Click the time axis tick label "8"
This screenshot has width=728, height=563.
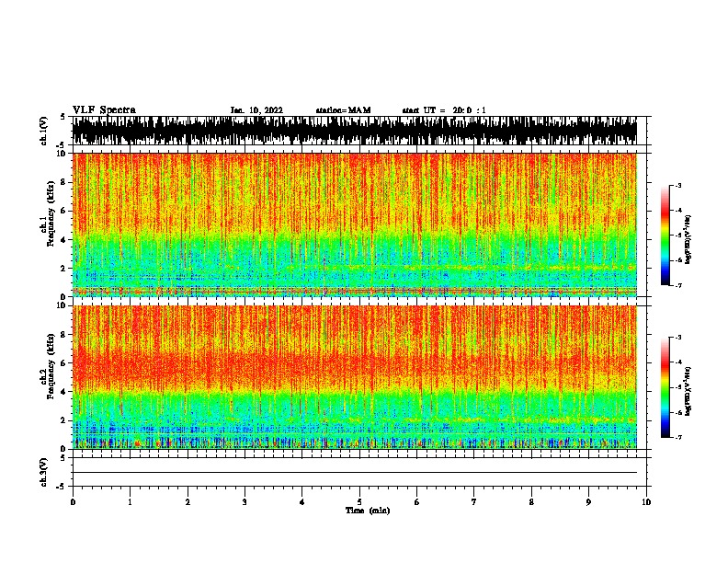(531, 502)
